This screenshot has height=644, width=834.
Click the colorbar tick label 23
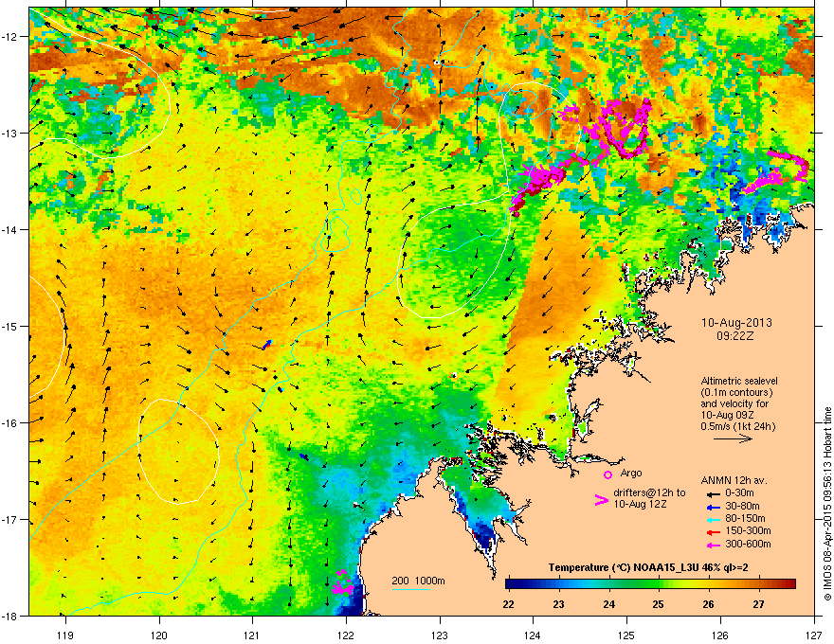[x=558, y=604]
